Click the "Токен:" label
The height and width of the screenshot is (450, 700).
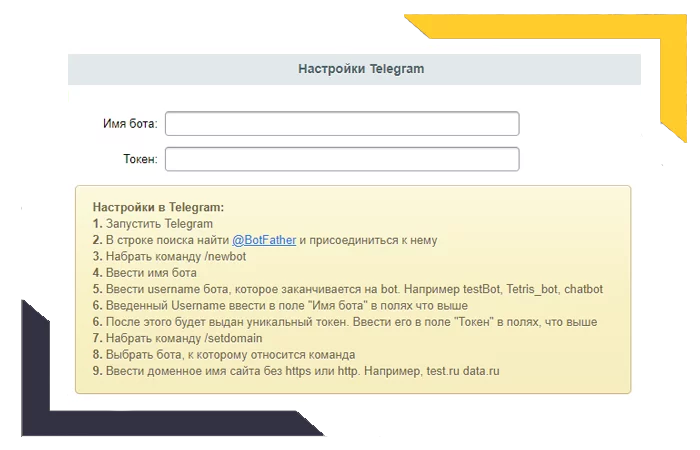[x=140, y=159]
